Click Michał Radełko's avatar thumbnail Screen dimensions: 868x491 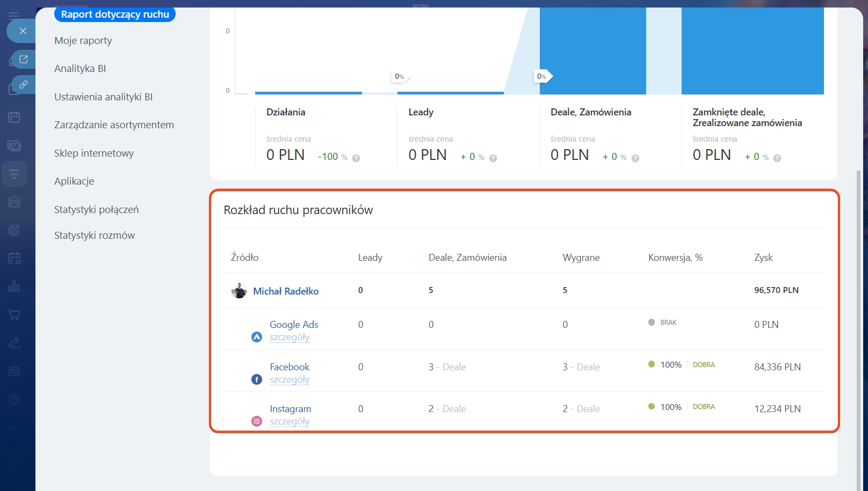point(239,291)
